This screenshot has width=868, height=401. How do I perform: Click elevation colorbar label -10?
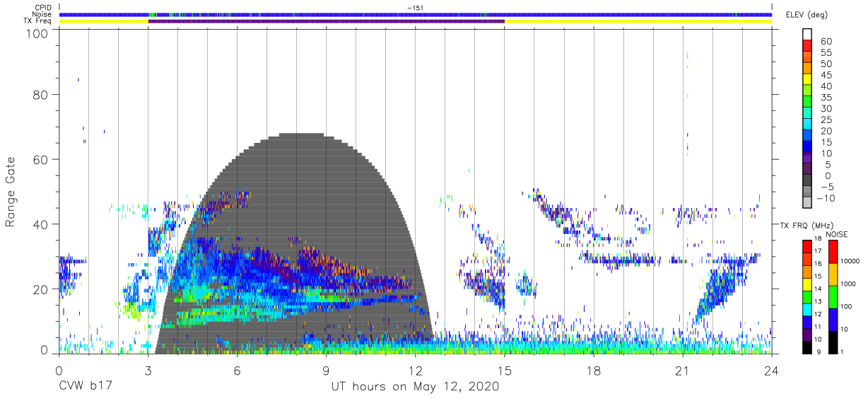coord(824,198)
